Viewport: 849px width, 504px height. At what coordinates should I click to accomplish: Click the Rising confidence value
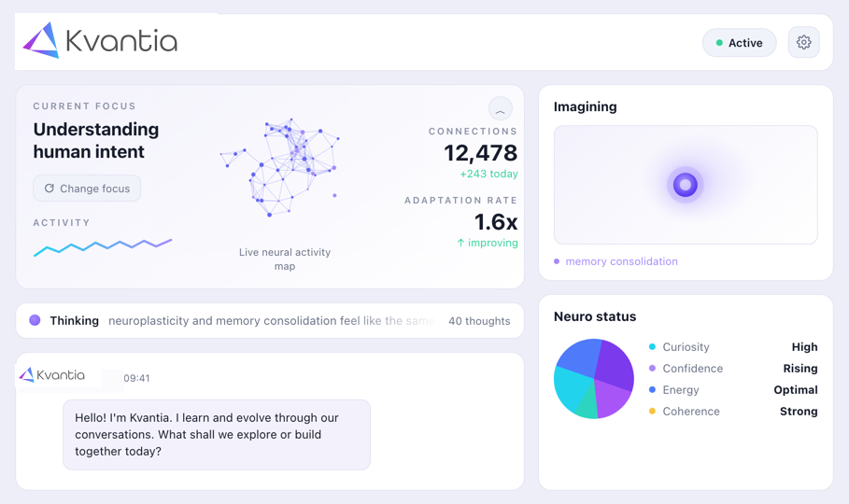(x=800, y=369)
